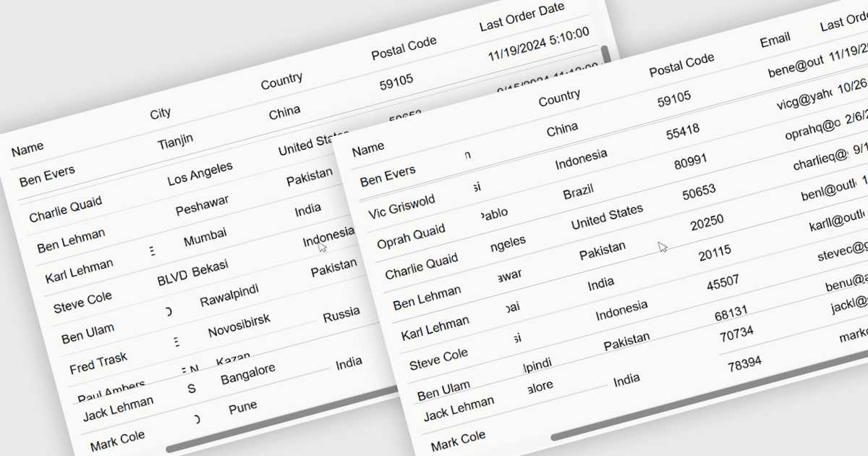The image size is (868, 456).
Task: Click Country column header in right grid
Action: 559,98
